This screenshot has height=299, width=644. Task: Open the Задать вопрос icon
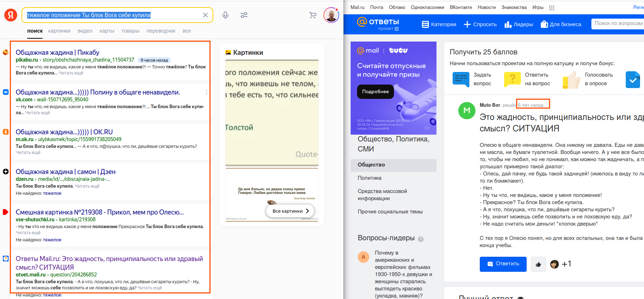pos(461,79)
